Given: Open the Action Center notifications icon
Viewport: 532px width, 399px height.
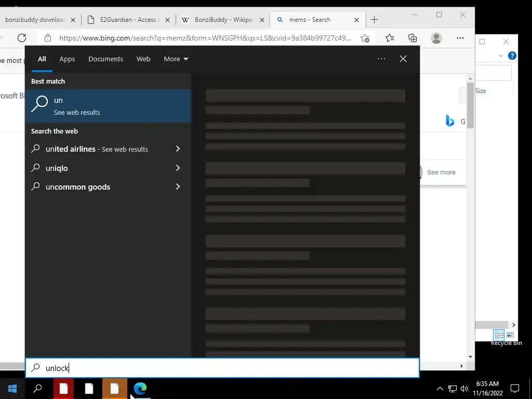Looking at the screenshot, I should point(515,389).
